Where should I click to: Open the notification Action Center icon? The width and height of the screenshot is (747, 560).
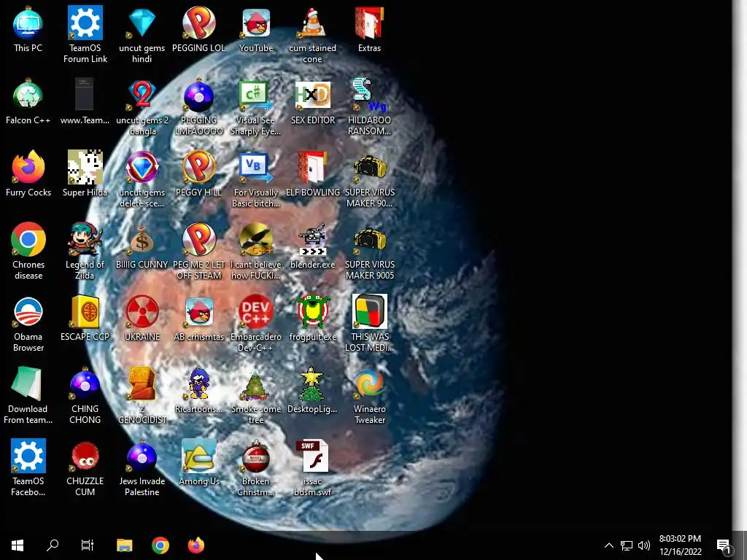point(724,546)
